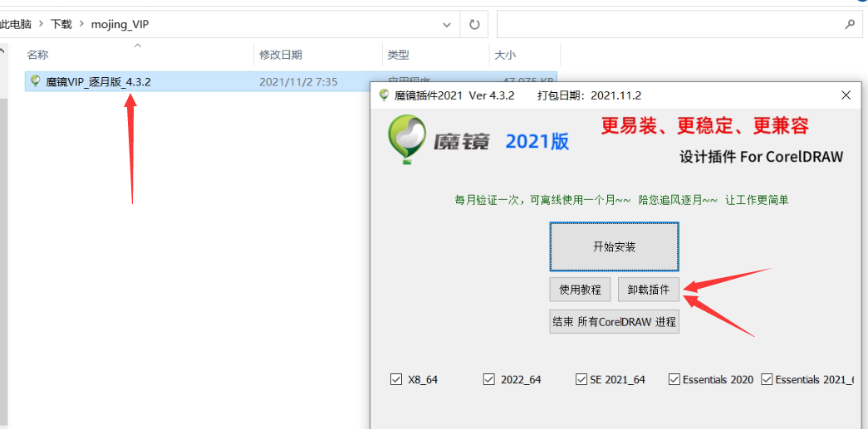Click the 打包日期: 2021.11.2 title text

click(590, 95)
